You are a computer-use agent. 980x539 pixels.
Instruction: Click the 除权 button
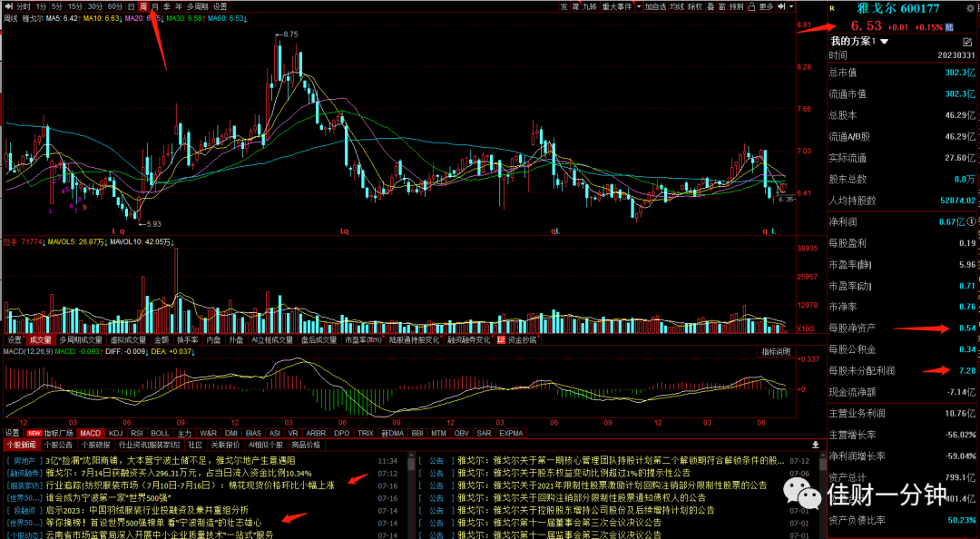(695, 6)
